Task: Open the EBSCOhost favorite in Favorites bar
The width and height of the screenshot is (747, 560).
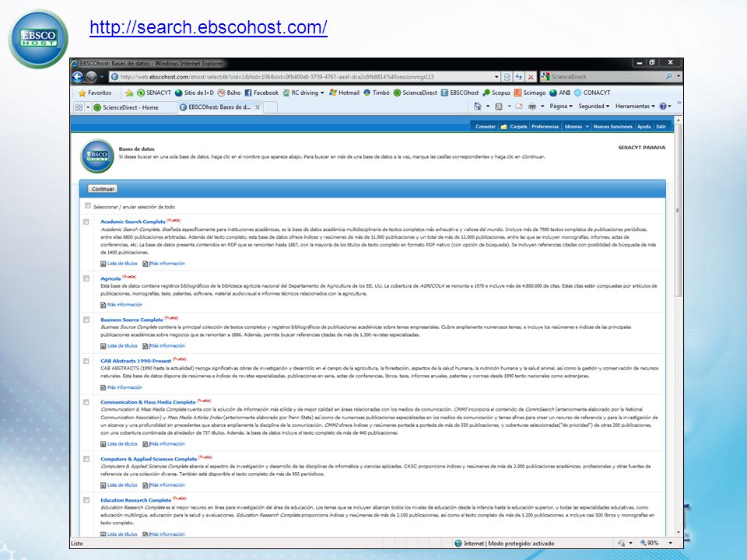Action: click(460, 93)
